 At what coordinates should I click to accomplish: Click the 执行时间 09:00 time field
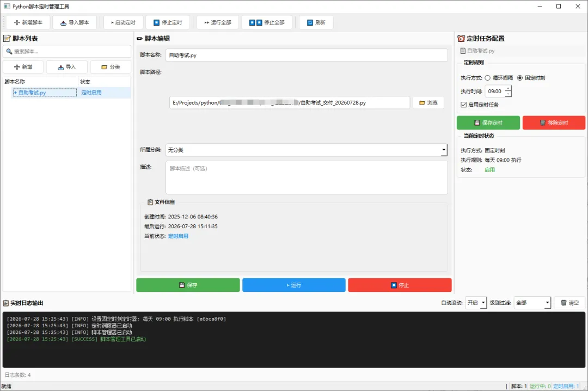pos(494,91)
